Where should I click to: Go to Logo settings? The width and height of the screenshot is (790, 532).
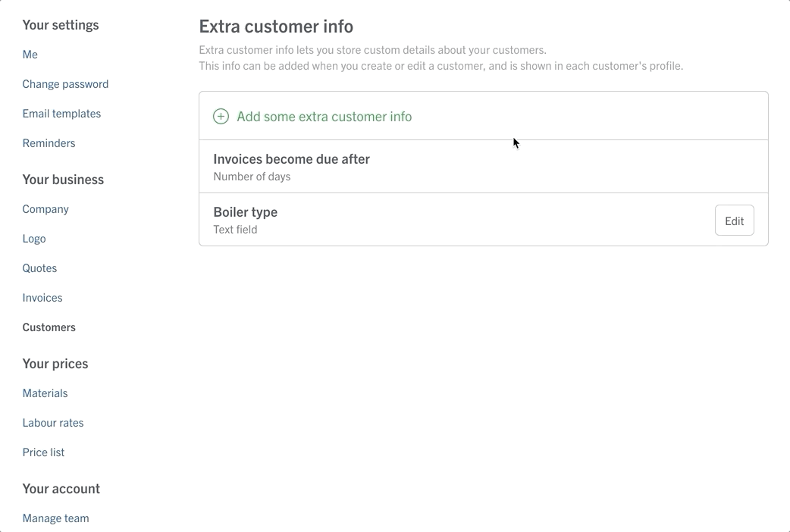[34, 239]
